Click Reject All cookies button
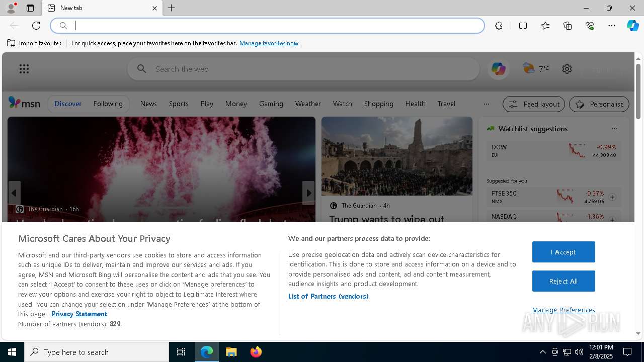Screen dimensions: 644x362 (x=563, y=281)
